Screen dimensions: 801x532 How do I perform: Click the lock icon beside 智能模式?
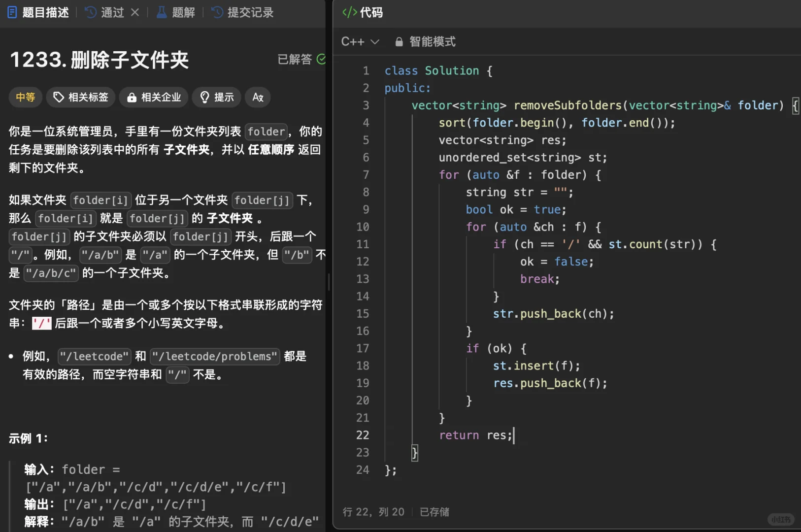(399, 42)
